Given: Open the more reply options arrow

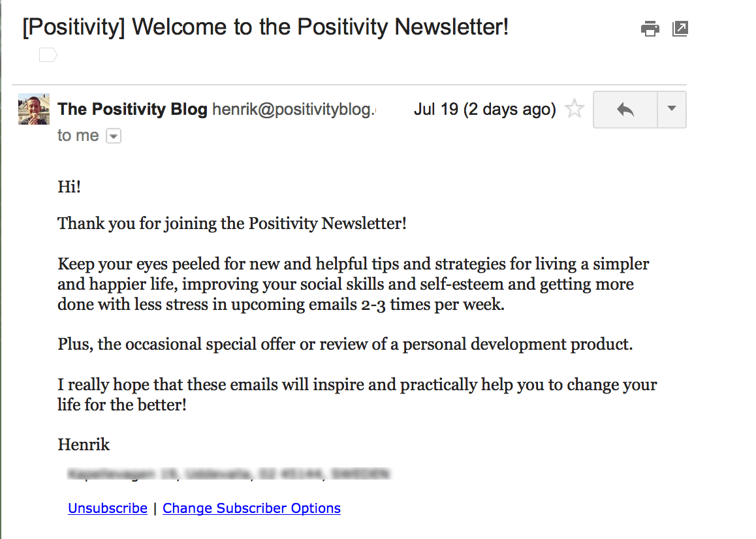Looking at the screenshot, I should coord(671,110).
